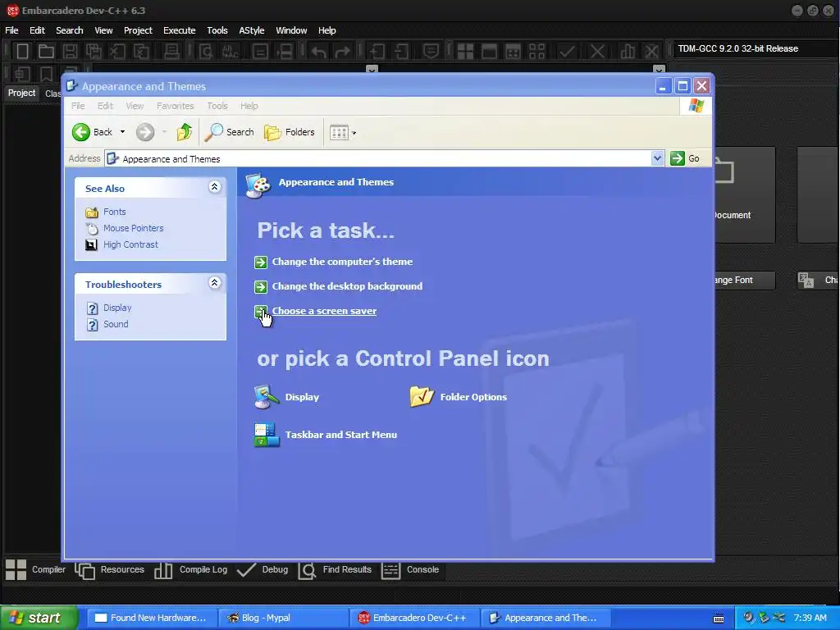Screen dimensions: 840x630
Task: Switch to the Compile Log bottom tab
Action: click(x=190, y=570)
